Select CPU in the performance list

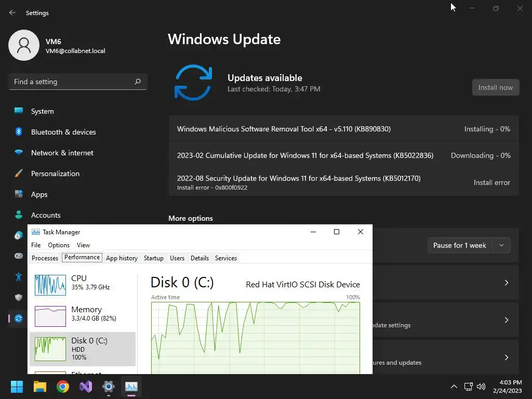pyautogui.click(x=83, y=284)
